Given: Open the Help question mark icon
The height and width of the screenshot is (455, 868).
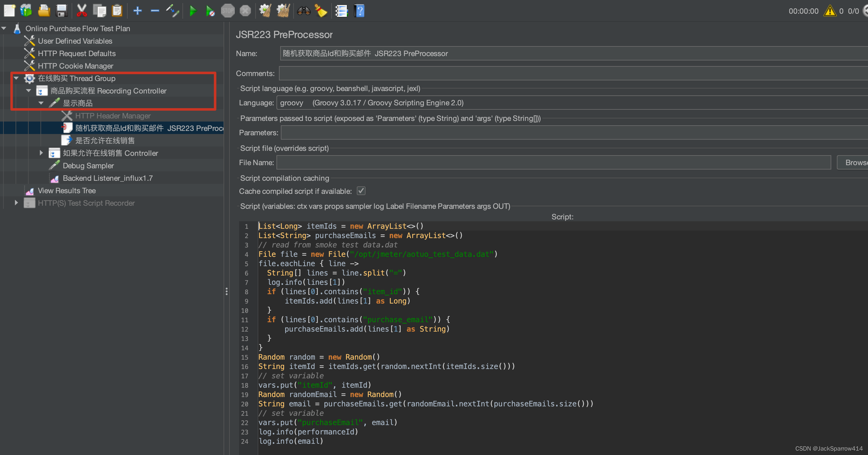Looking at the screenshot, I should click(359, 11).
